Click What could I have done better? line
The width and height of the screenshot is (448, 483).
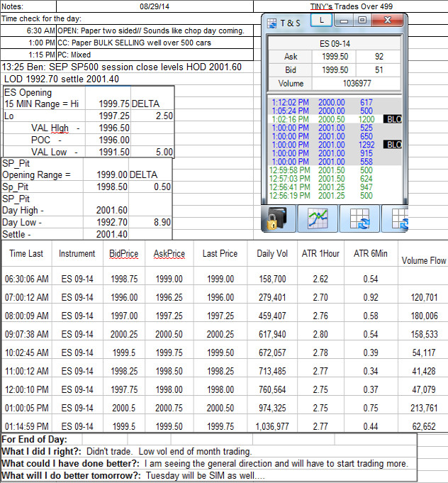click(205, 464)
